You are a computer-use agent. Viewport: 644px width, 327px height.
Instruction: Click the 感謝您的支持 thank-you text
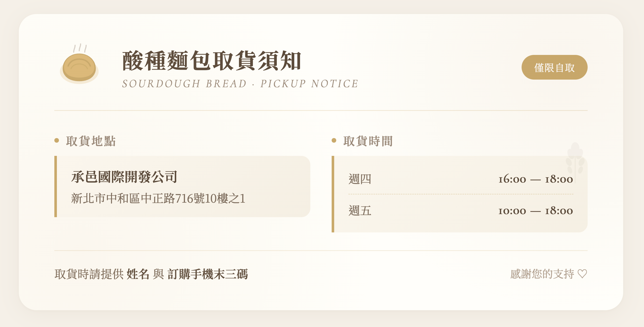[542, 274]
